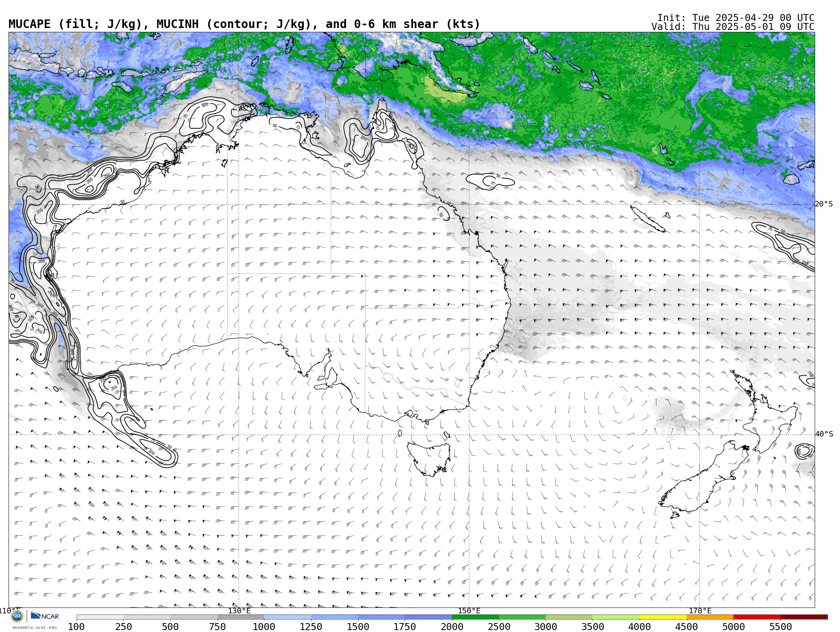Pick the orange 4500-5000 colorbar swatch
The image size is (840, 632).
tap(710, 617)
